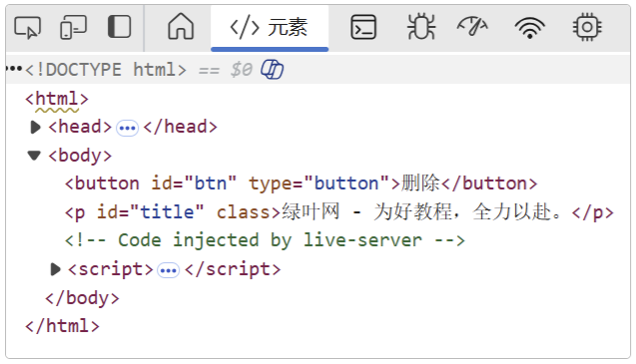This screenshot has height=364, width=636.
Task: Click the 删除 button text node
Action: (x=420, y=183)
